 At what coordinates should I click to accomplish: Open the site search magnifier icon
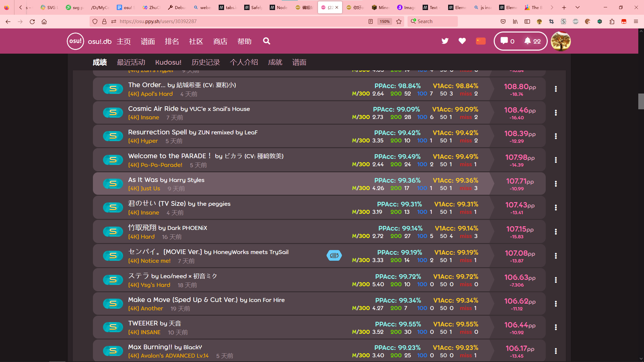(267, 41)
